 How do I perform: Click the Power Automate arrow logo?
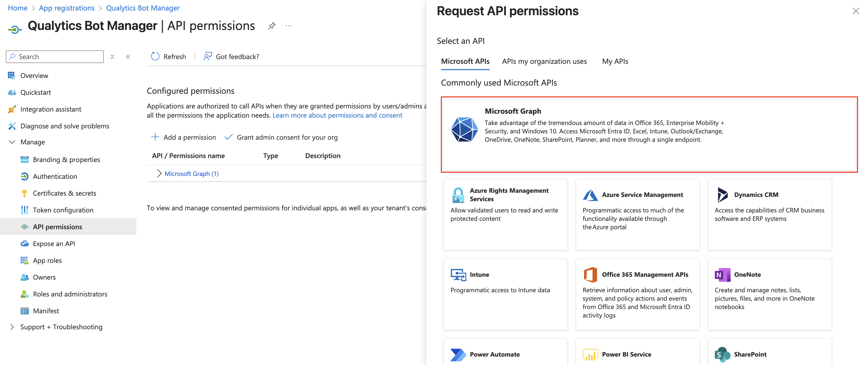click(458, 355)
